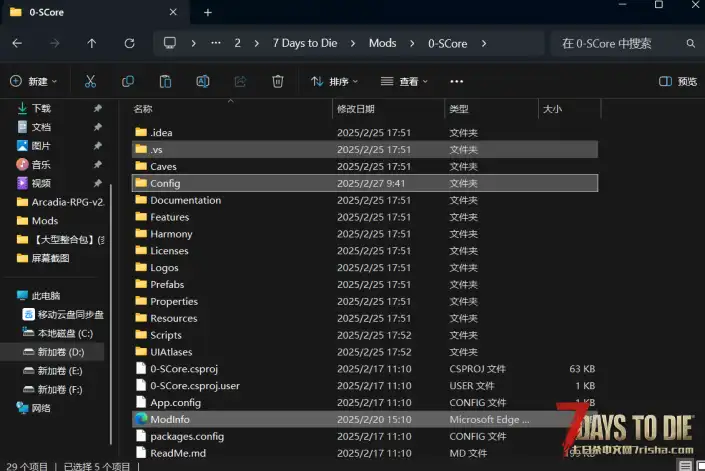Open Music (音乐) in quick access
Viewport: 705px width, 471px height.
click(41, 165)
